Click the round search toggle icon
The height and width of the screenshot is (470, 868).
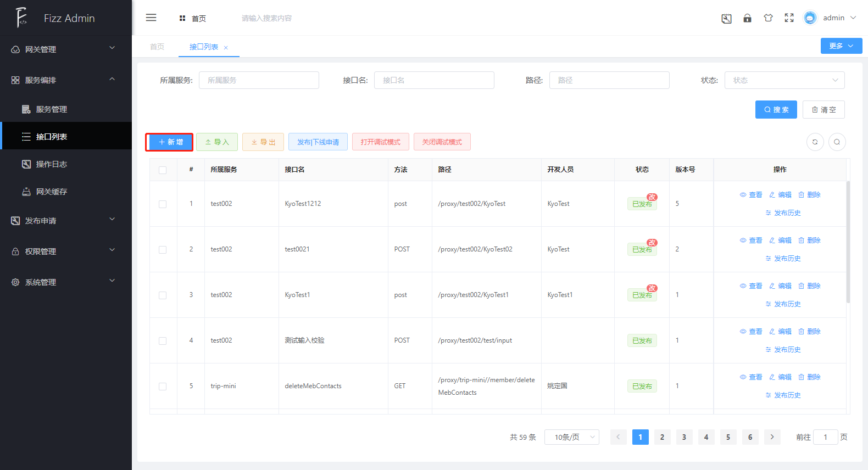[x=837, y=142]
